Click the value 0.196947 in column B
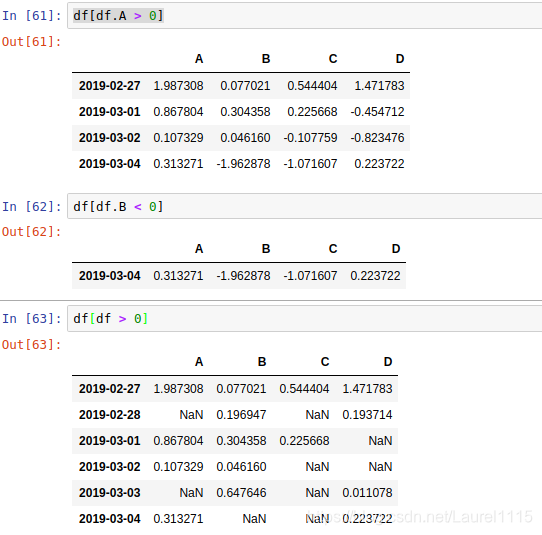The width and height of the screenshot is (542, 535). tap(241, 415)
